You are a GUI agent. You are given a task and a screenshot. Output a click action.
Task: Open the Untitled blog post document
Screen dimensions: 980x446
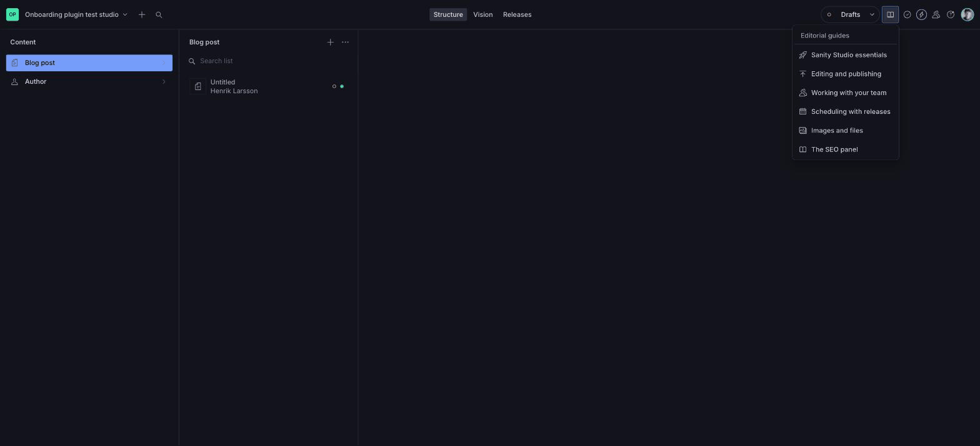pos(268,86)
